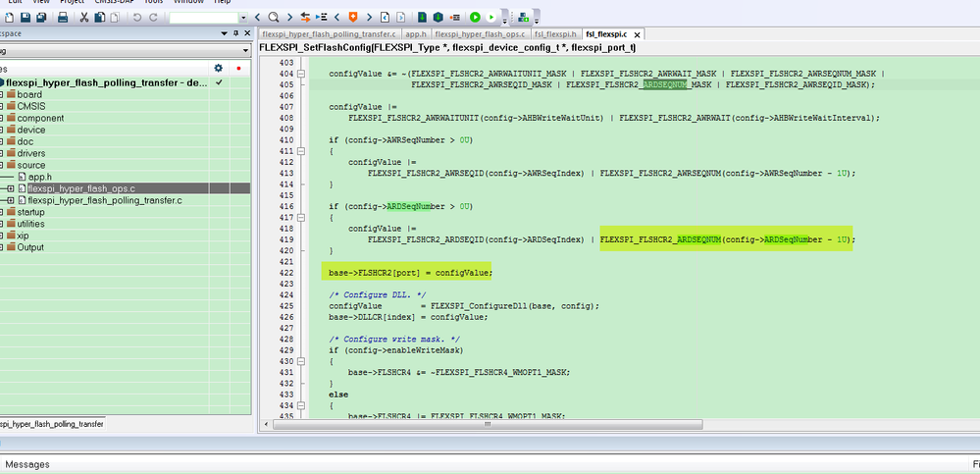
Task: Click the green network device toolbar icon
Action: pyautogui.click(x=524, y=18)
